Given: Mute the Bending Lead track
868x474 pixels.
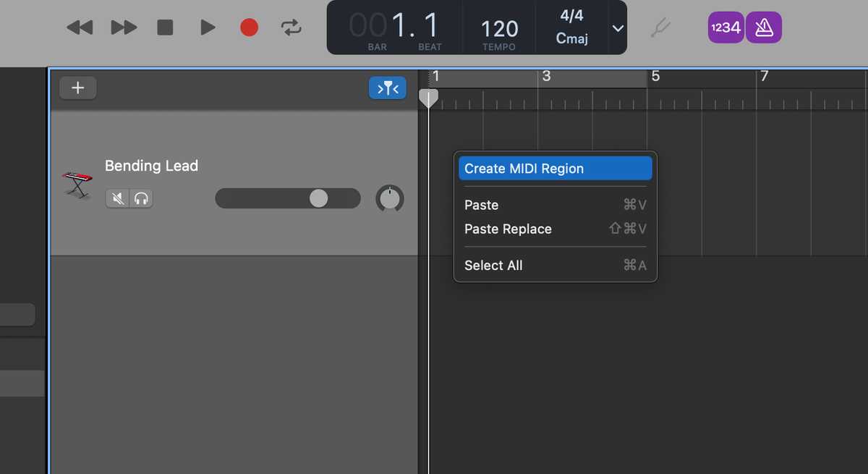Looking at the screenshot, I should tap(118, 198).
